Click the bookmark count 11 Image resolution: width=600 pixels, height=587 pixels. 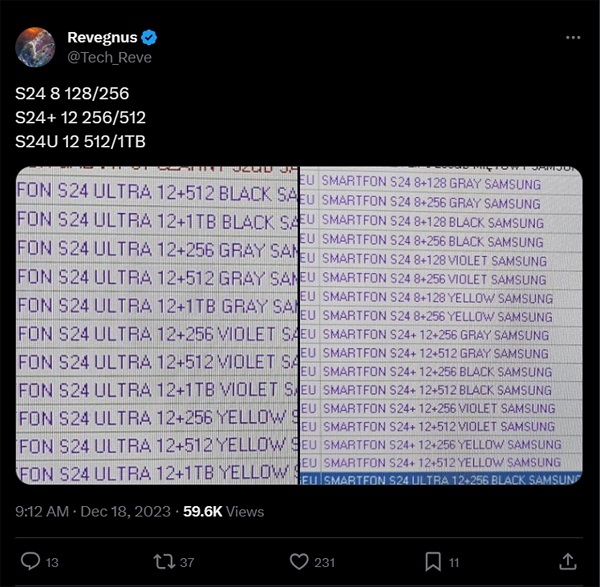click(x=454, y=561)
